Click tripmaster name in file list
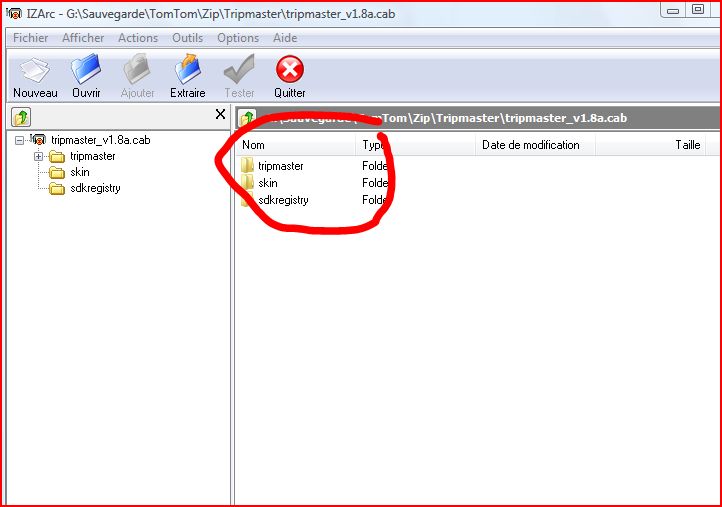This screenshot has width=722, height=507. (x=280, y=166)
